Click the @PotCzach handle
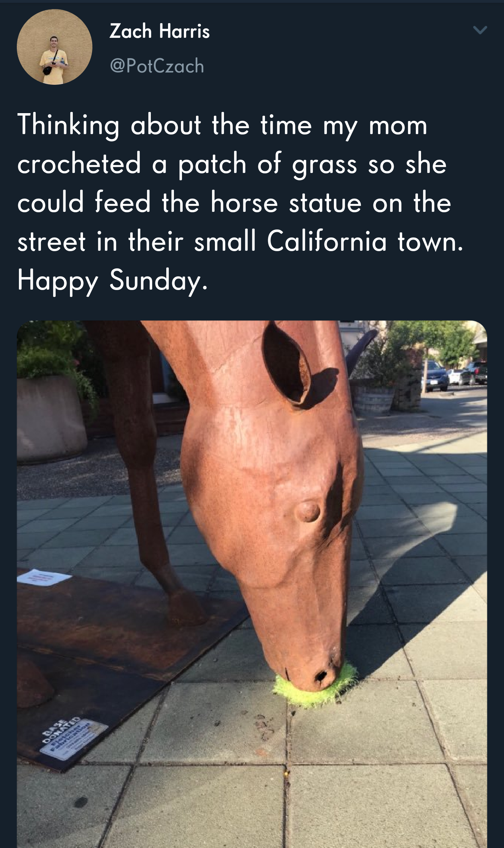The width and height of the screenshot is (504, 848). coord(157,66)
